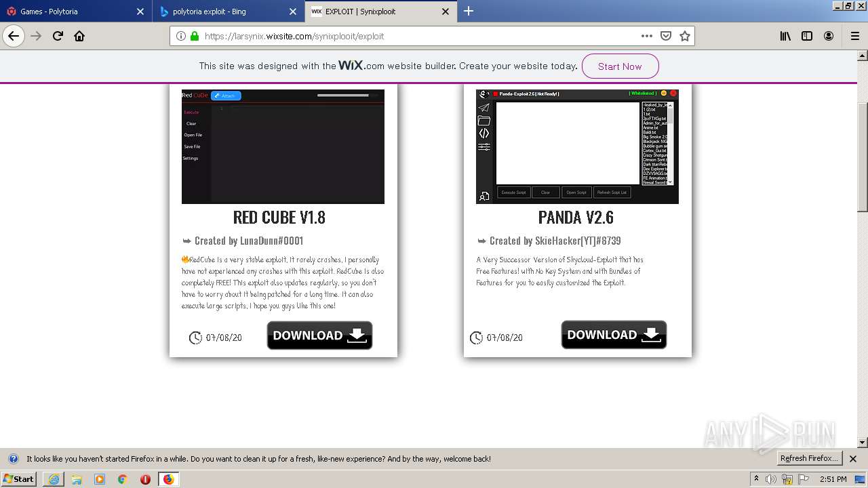868x488 pixels.
Task: Show hidden system tray icons
Action: [x=756, y=479]
